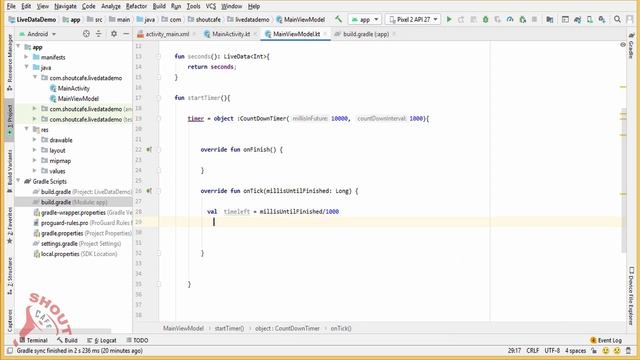640x360 pixels.
Task: Open the Profiler gauge icon in toolbar
Action: coord(510,19)
